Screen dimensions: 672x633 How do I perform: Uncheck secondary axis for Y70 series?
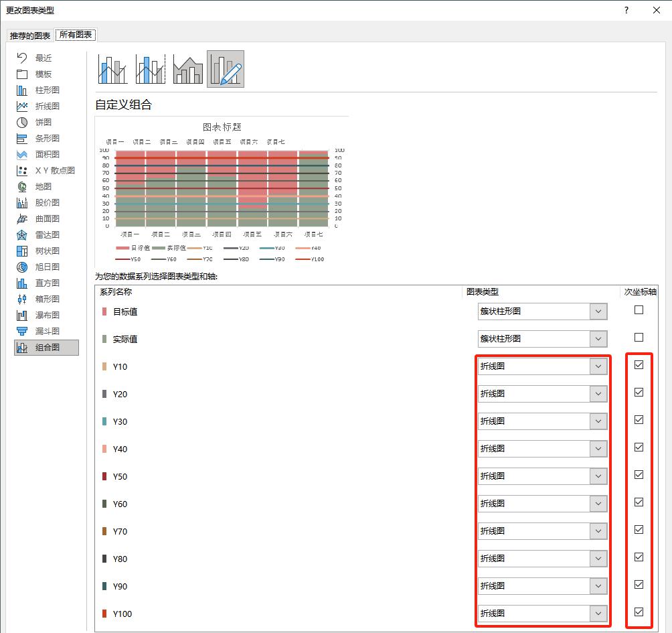coord(639,529)
